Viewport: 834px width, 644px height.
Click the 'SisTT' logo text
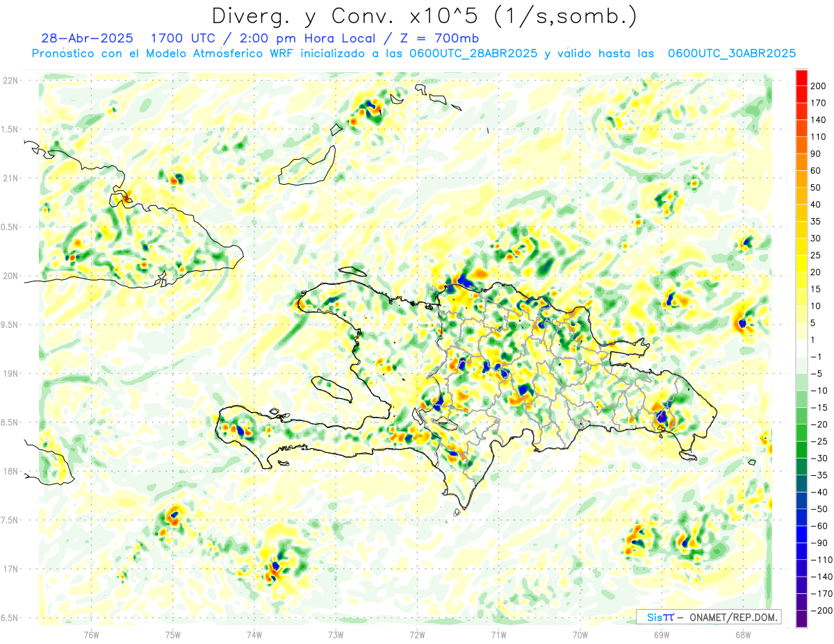660,617
